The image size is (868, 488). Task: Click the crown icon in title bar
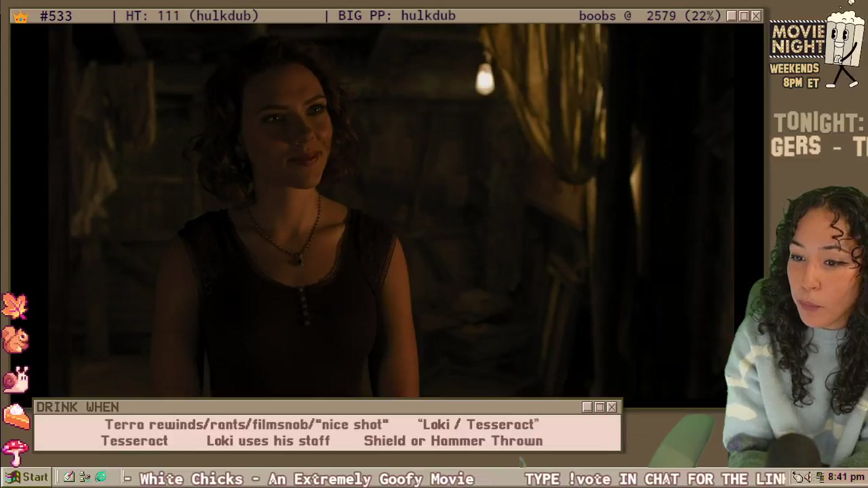click(x=21, y=17)
